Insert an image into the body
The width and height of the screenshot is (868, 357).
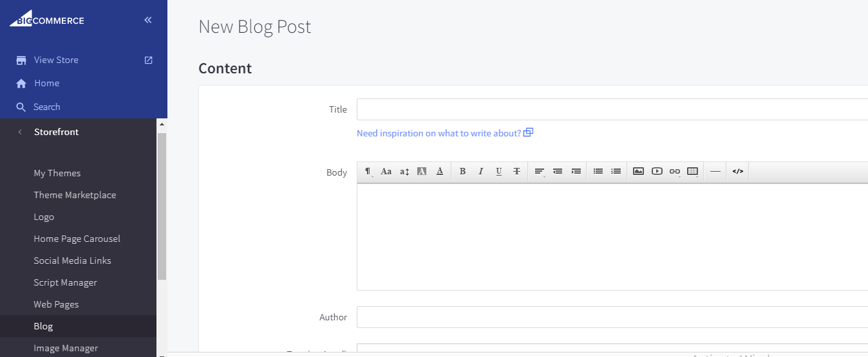pos(638,171)
